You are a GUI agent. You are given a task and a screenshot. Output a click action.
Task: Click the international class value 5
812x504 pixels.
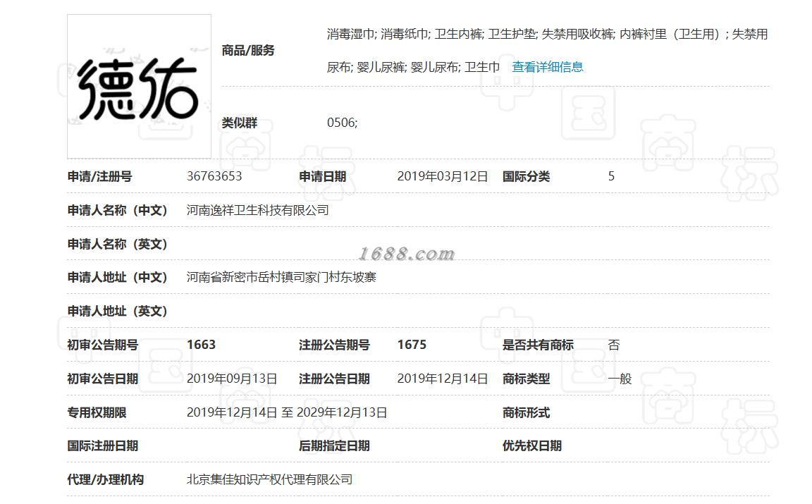(611, 176)
